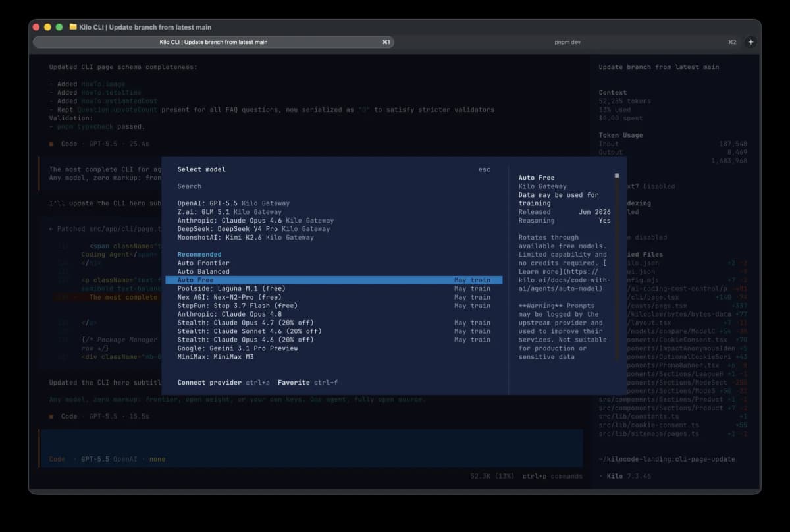
Task: Click the Code mode label in prompt bar
Action: coord(57,459)
